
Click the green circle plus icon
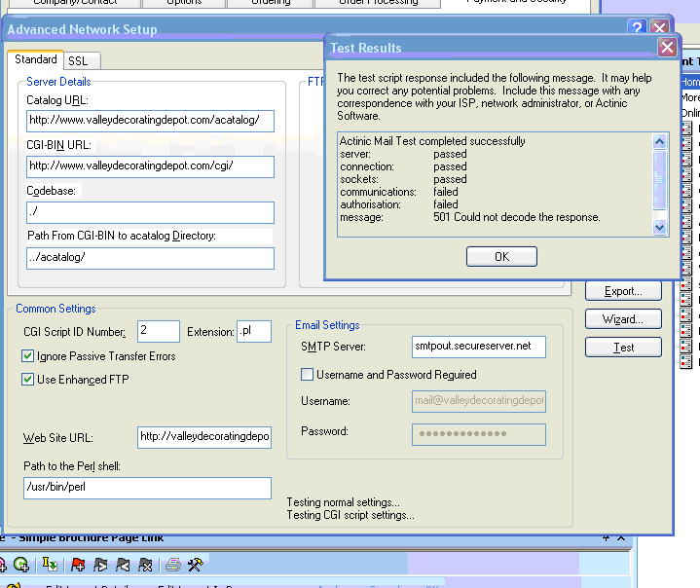pyautogui.click(x=20, y=564)
